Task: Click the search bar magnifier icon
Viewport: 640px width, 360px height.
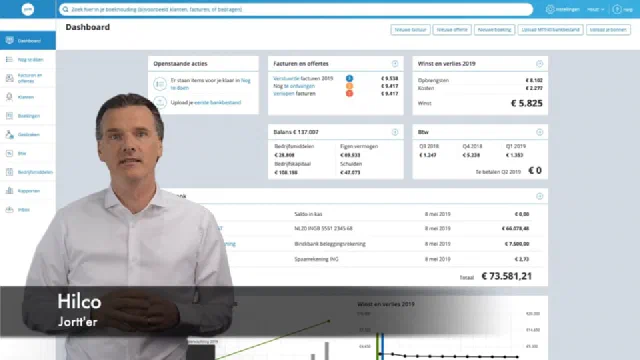Action: tap(65, 9)
